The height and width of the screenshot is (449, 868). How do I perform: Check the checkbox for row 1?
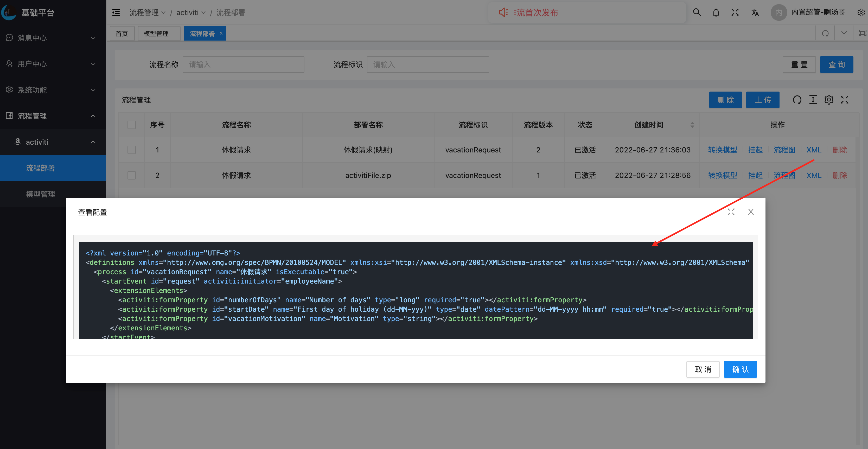pos(131,150)
